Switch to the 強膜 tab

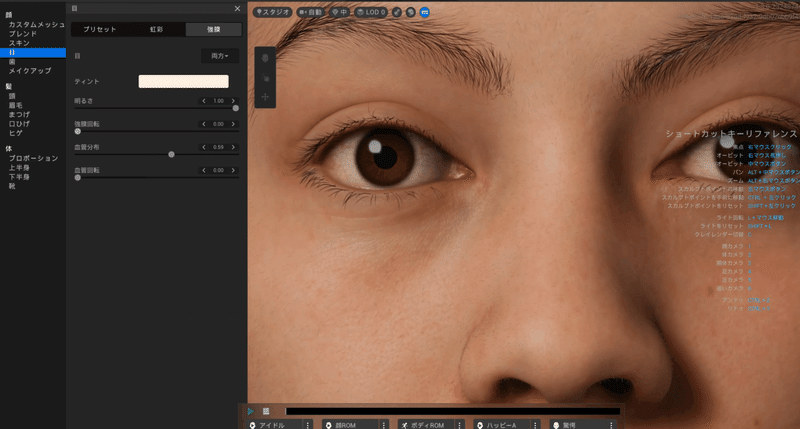[x=214, y=30]
